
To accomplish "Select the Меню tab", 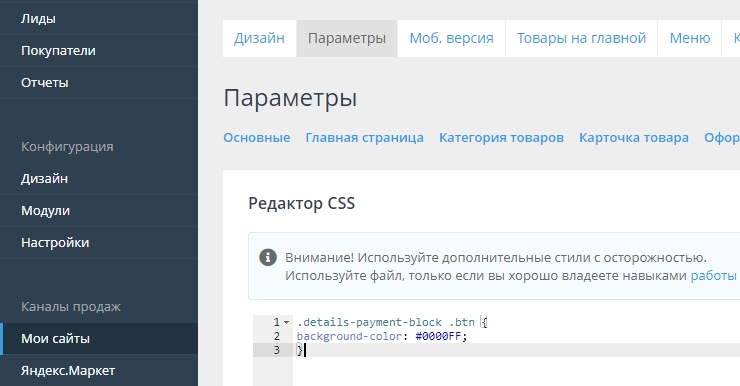I will click(690, 38).
